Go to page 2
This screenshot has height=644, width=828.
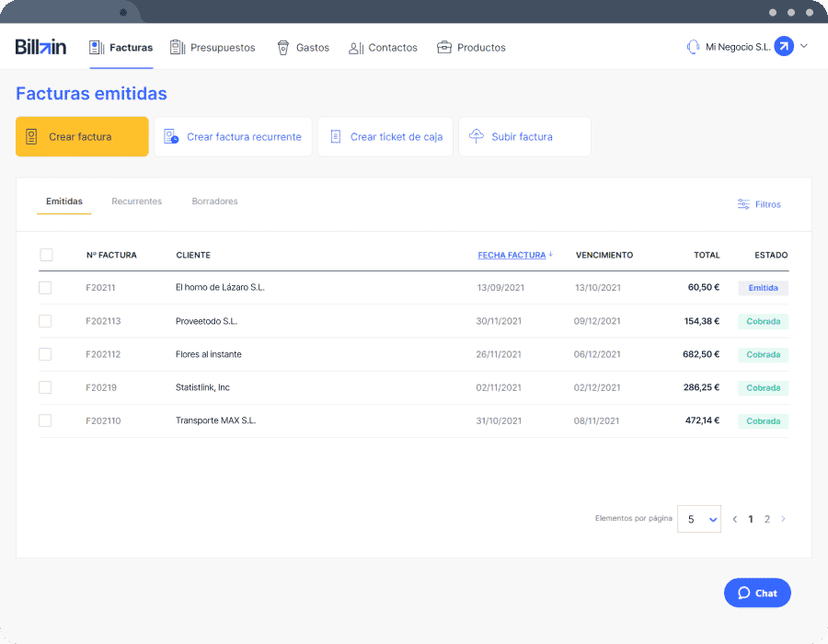point(767,520)
